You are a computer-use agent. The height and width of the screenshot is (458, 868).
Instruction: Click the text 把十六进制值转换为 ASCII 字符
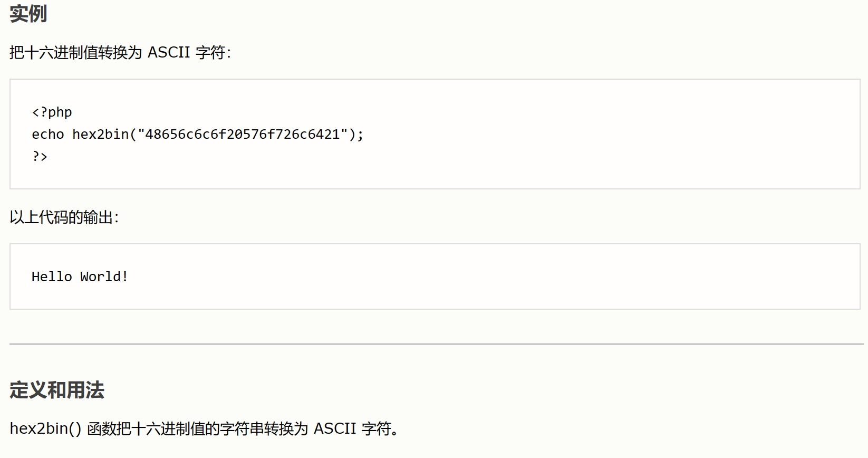coord(118,53)
